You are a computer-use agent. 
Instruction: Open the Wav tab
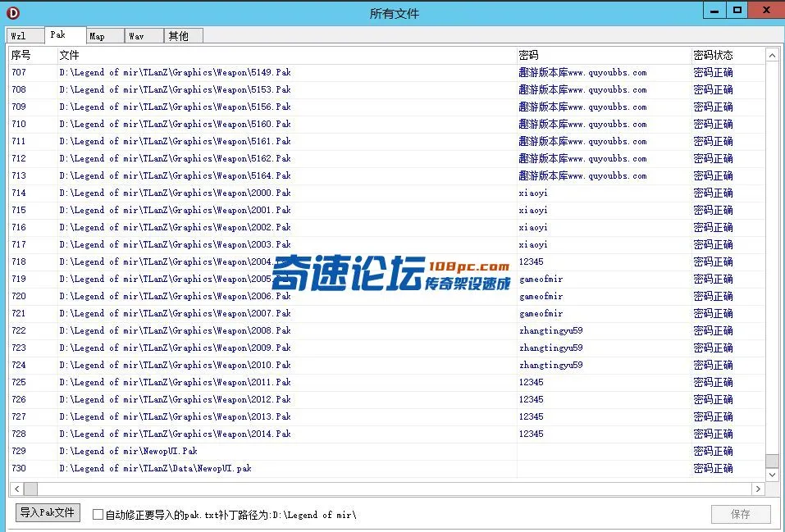(144, 36)
